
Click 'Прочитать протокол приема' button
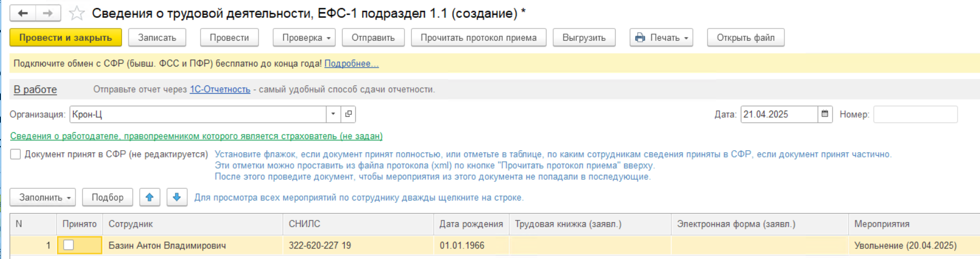coord(479,37)
